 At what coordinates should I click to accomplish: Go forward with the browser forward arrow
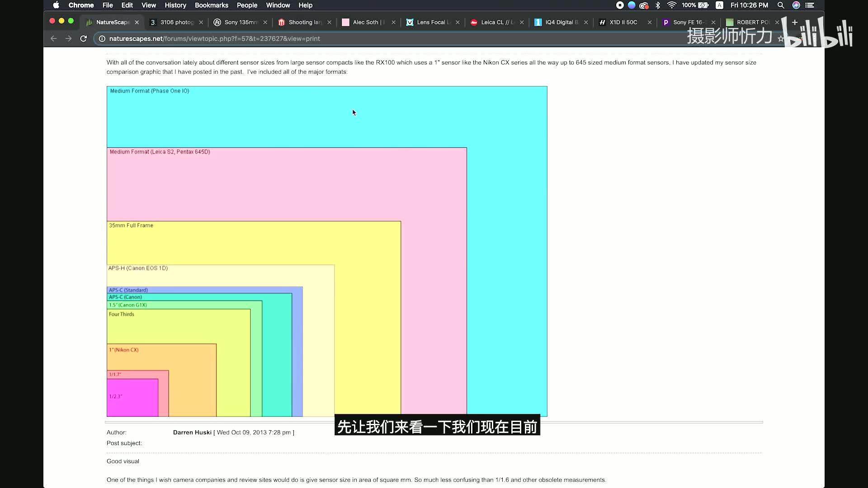(68, 39)
